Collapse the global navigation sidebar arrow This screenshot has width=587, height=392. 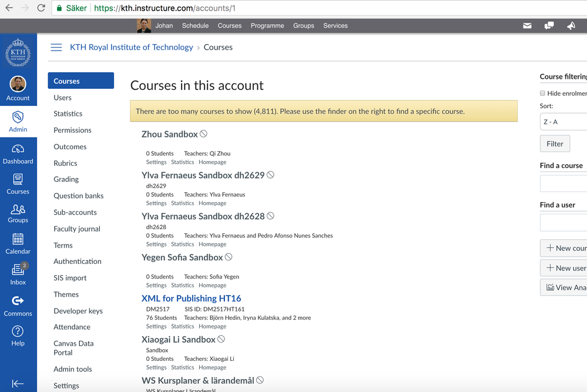pyautogui.click(x=18, y=383)
